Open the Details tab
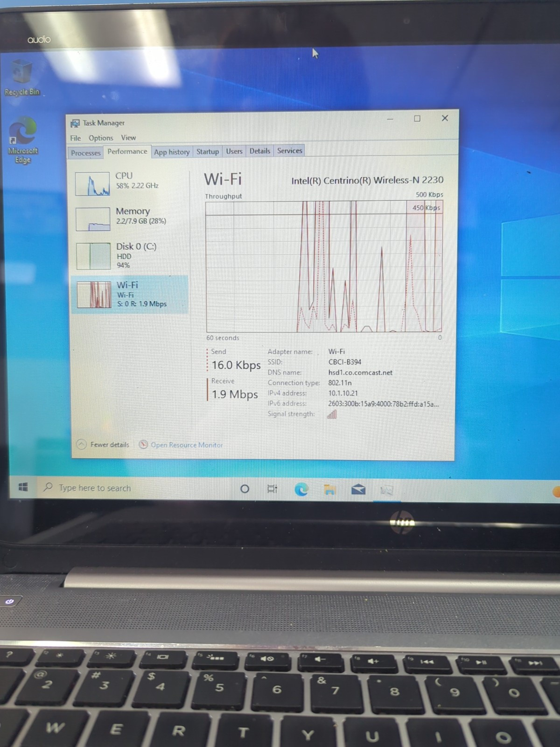The image size is (560, 747). click(260, 151)
